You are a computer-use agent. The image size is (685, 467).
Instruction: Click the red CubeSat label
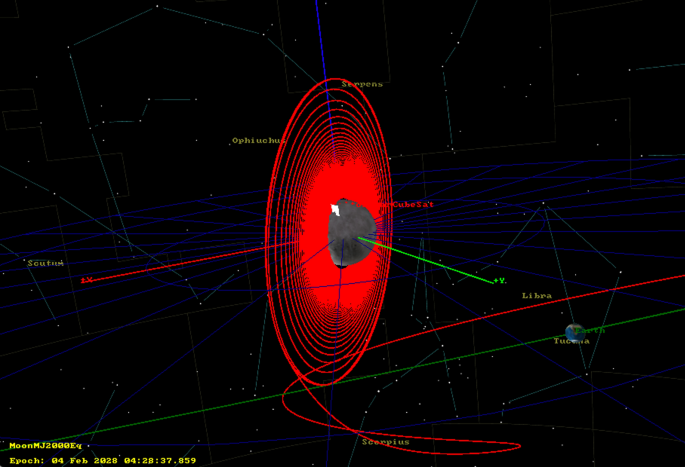click(x=412, y=204)
